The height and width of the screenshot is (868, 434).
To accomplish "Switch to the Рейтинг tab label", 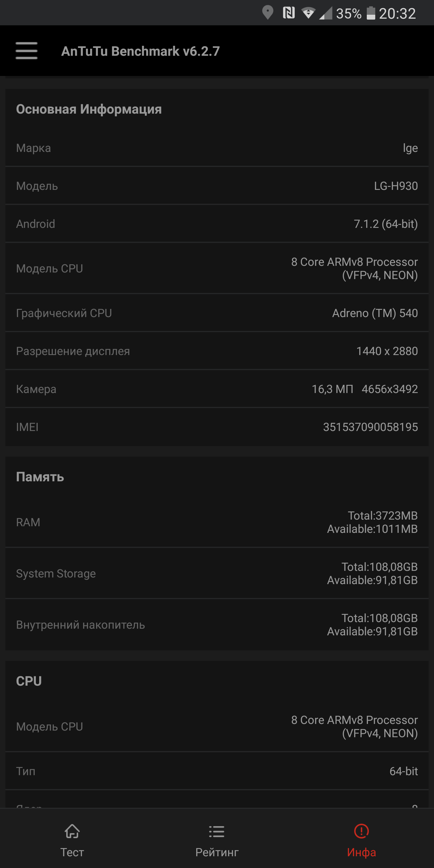I will [x=217, y=852].
